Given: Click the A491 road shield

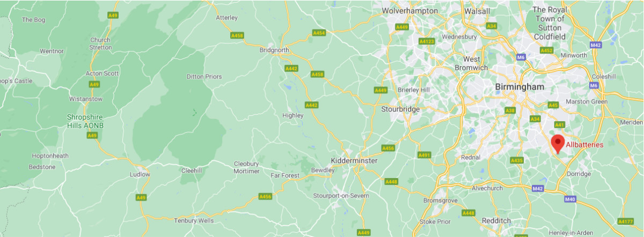Looking at the screenshot, I should 425,155.
